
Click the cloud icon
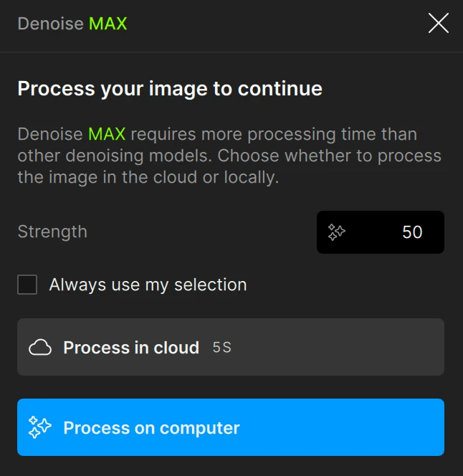[x=40, y=348]
